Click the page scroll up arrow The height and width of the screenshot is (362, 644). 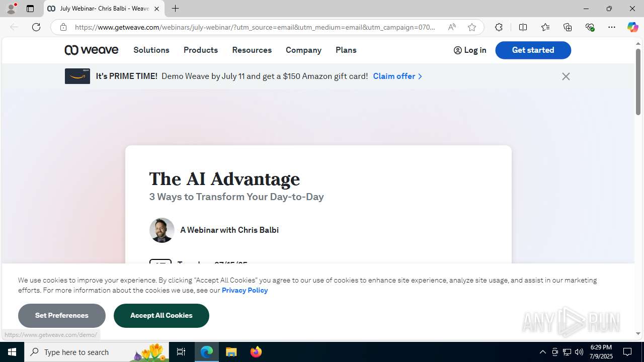click(638, 44)
